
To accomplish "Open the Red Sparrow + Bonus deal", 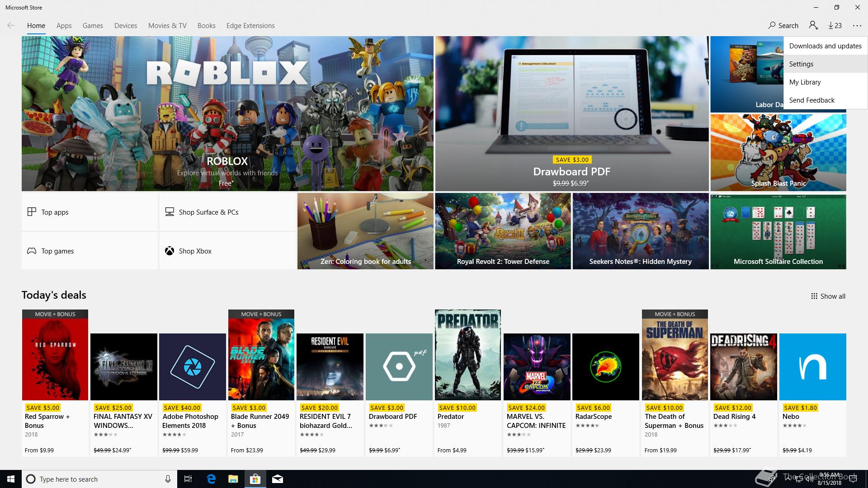I will coord(55,383).
